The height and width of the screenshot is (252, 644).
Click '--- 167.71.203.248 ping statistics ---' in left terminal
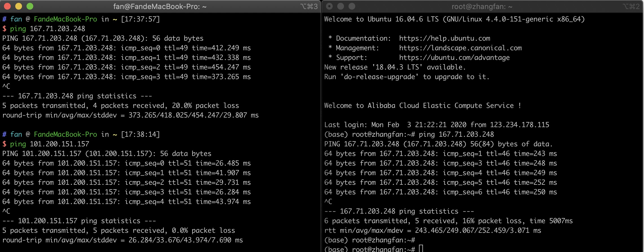point(77,96)
